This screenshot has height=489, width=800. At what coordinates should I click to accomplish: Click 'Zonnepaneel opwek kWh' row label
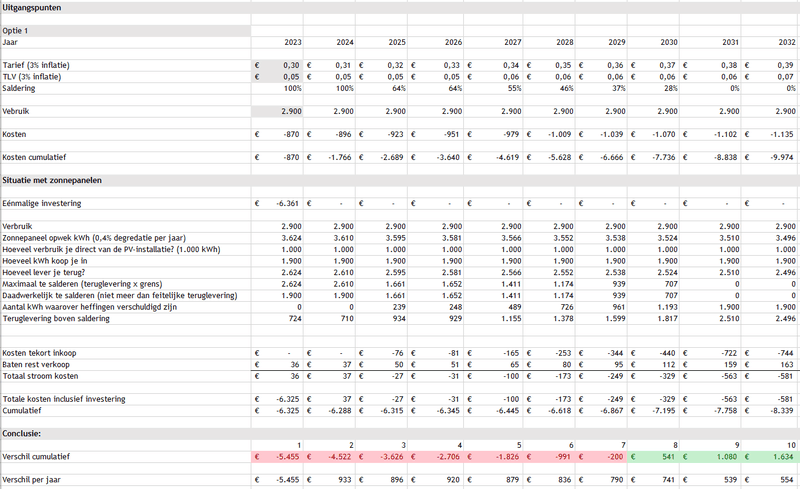point(94,238)
